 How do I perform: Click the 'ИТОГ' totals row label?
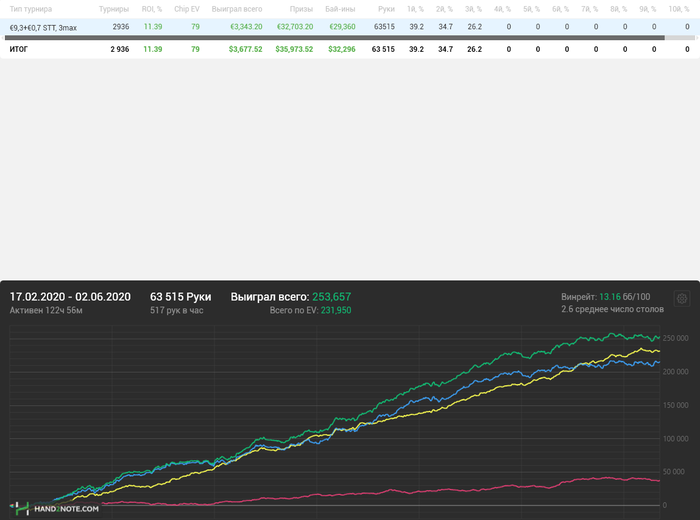click(x=19, y=49)
